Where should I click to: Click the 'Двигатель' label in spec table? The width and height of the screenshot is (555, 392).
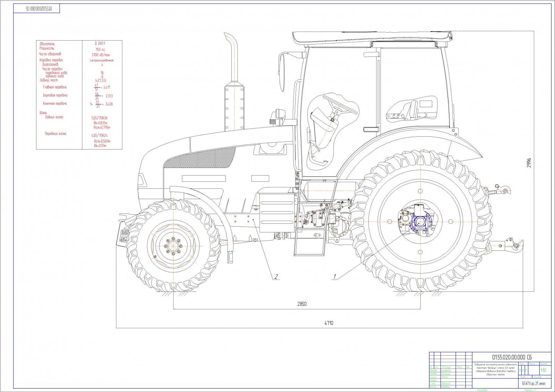point(48,44)
